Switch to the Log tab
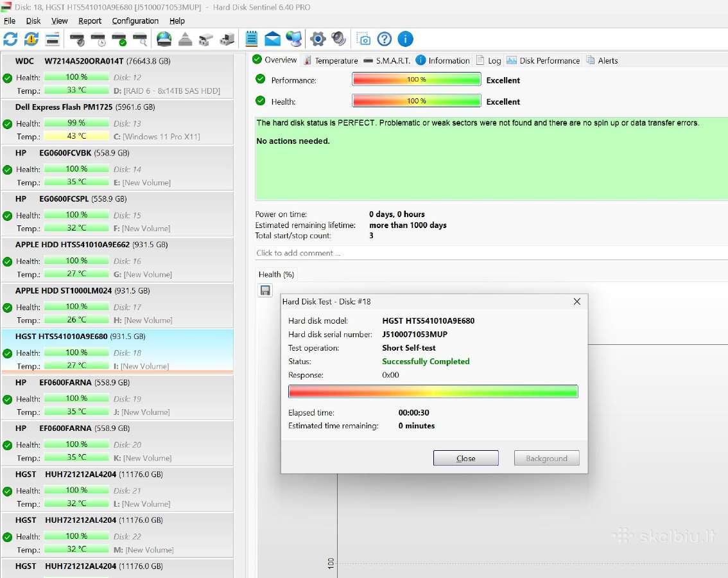Image resolution: width=728 pixels, height=578 pixels. click(489, 60)
